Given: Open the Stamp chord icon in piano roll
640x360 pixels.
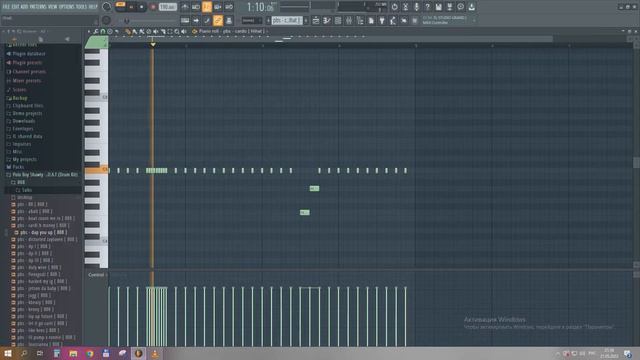Looking at the screenshot, I should [x=110, y=31].
